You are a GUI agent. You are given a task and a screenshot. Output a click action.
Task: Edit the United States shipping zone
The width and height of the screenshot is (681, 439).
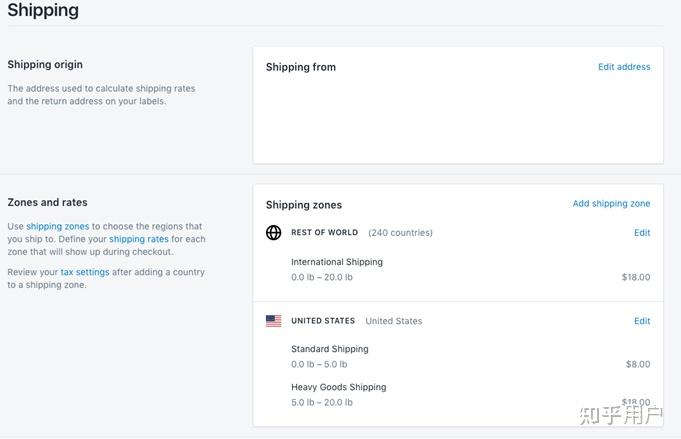[x=642, y=321]
